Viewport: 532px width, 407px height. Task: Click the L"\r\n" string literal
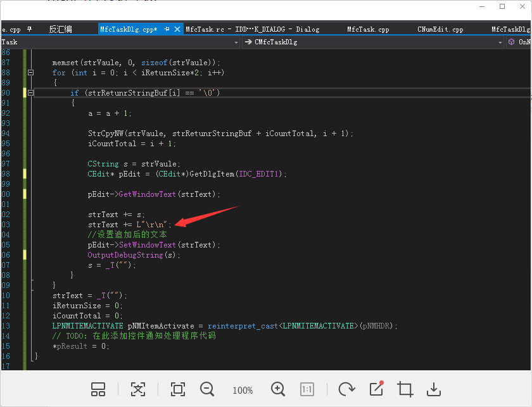152,225
